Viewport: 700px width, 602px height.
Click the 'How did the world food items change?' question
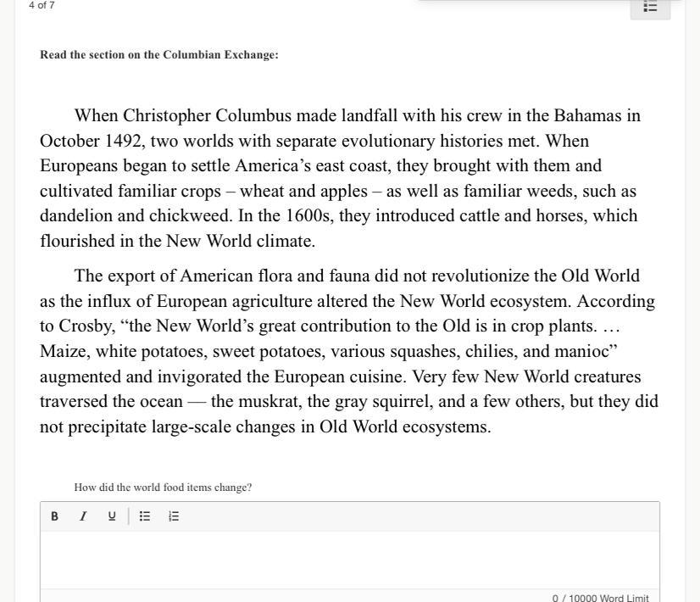pos(163,488)
